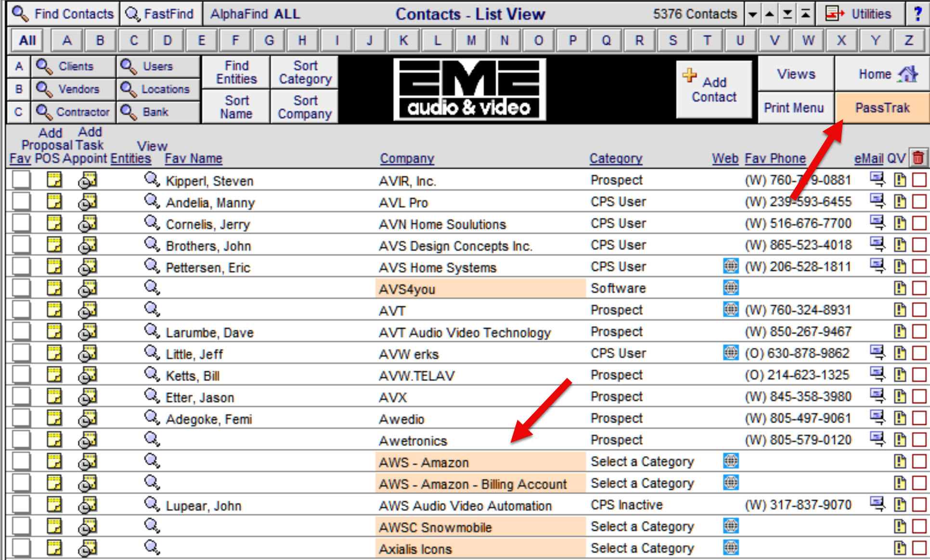Click the trash delete icon in header
This screenshot has height=560, width=930.
pos(918,157)
